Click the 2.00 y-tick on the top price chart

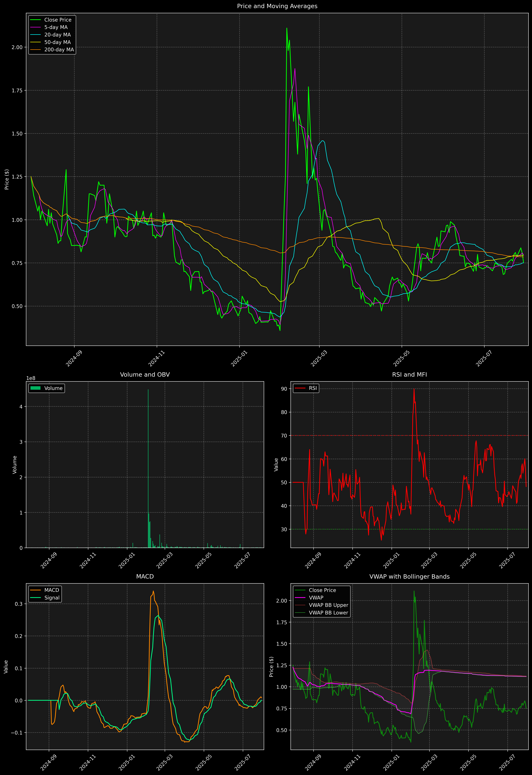[x=17, y=47]
